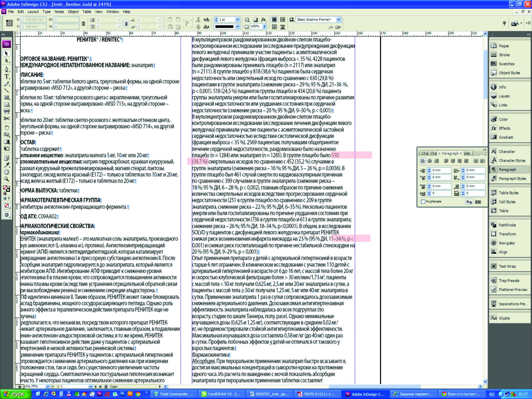Open the stroke style dropdown
532x399 pixels.
[237, 27]
